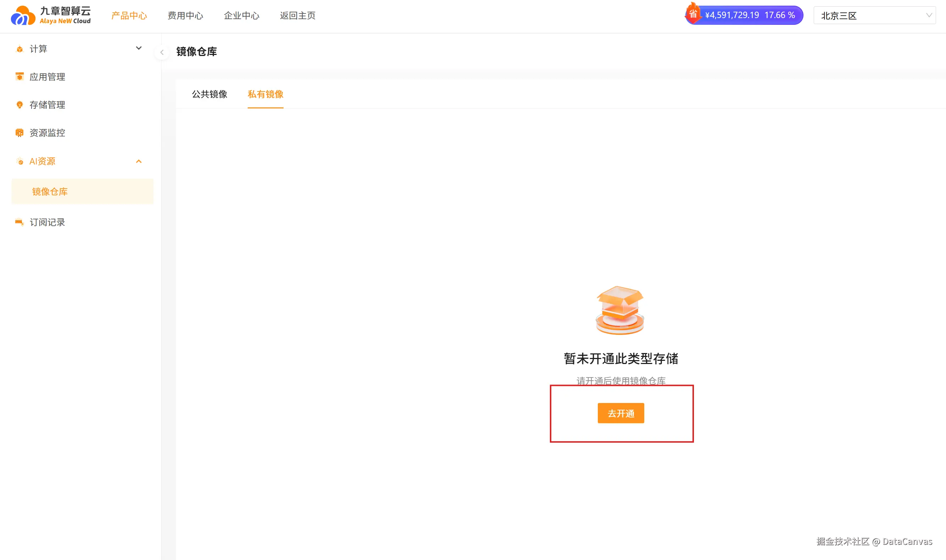The image size is (946, 560).
Task: Click the AI资源 sidebar icon
Action: pyautogui.click(x=20, y=162)
